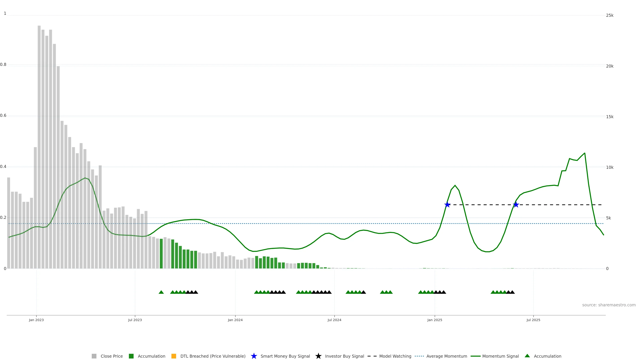Click the green Accumulation square legend icon
Image resolution: width=644 pixels, height=362 pixels.
(x=131, y=356)
